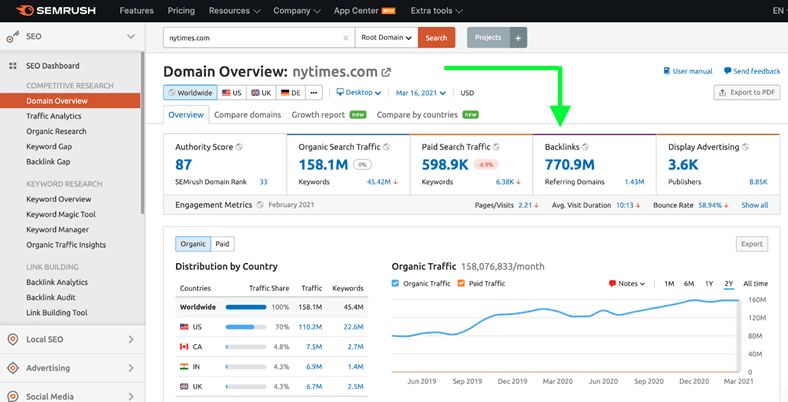Expand the Advertising section chevron

tap(131, 368)
